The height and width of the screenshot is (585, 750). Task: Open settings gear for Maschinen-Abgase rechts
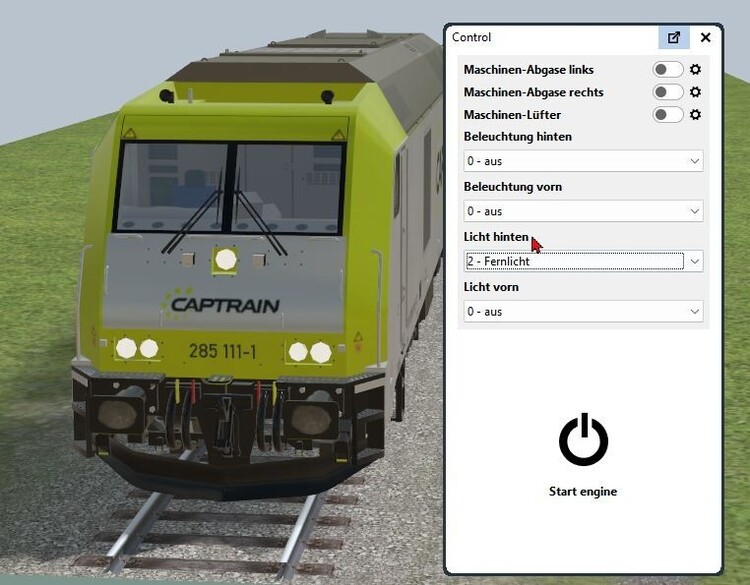(695, 92)
